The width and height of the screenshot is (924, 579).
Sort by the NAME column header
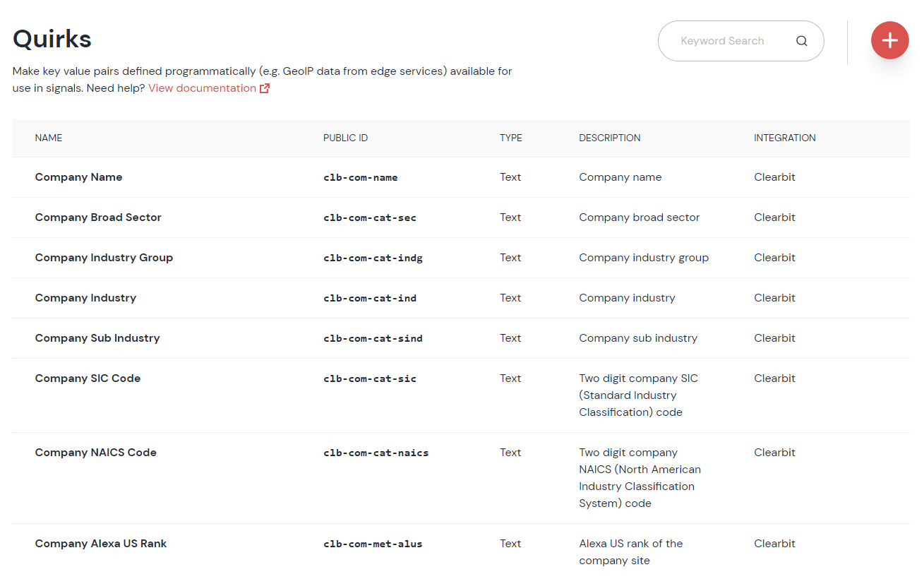click(x=49, y=138)
